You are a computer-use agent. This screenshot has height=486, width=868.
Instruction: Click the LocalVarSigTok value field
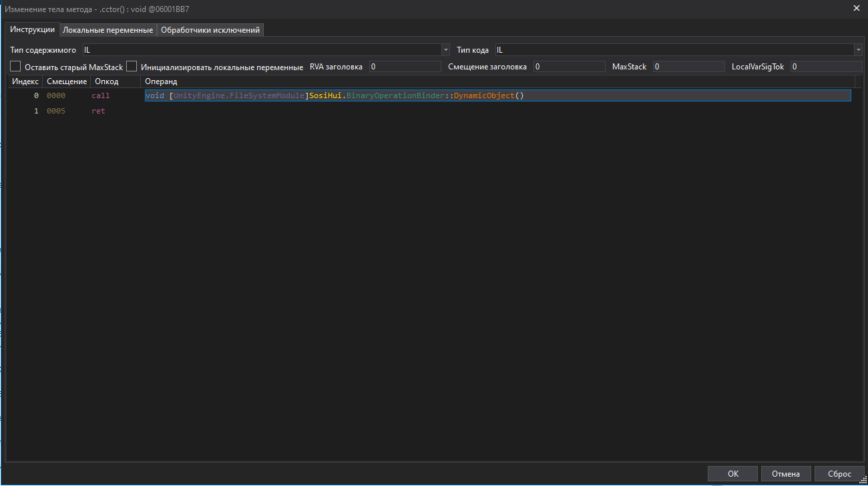point(827,67)
